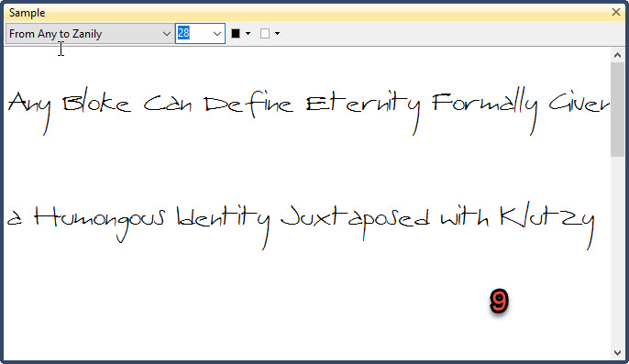Click the scrollbar up arrow
This screenshot has height=364, width=629.
tap(617, 55)
